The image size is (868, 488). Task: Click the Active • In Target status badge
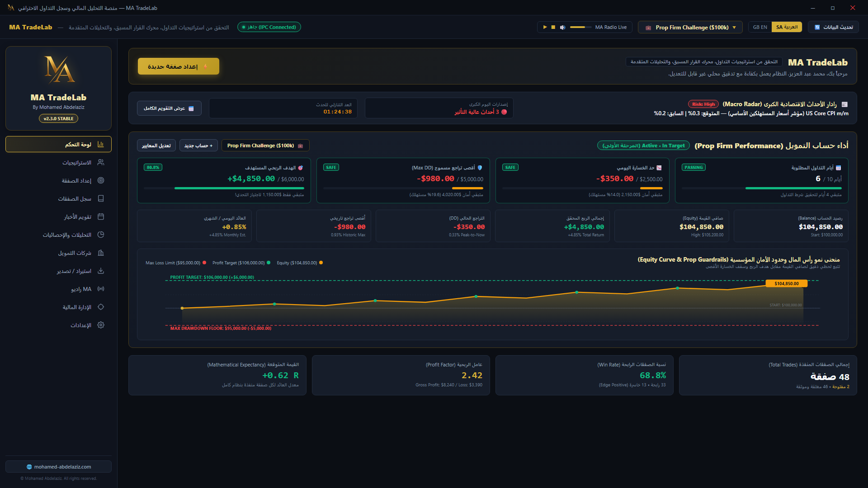[x=643, y=145]
